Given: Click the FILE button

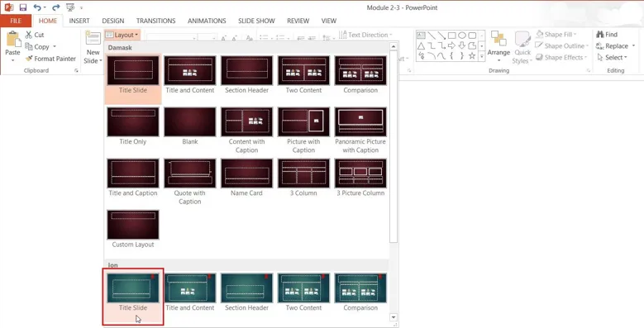Looking at the screenshot, I should [16, 21].
